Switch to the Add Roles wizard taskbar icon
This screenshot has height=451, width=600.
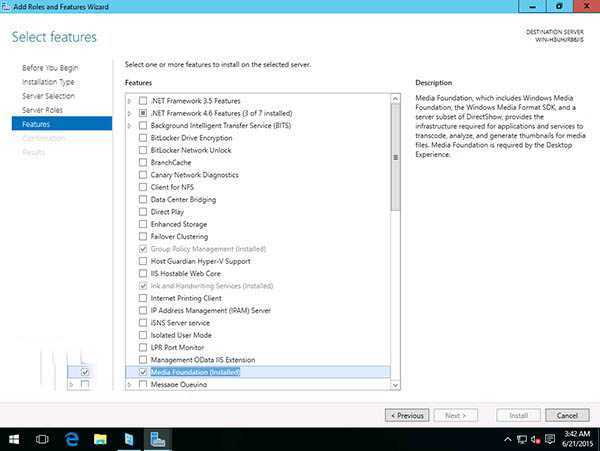(x=157, y=439)
